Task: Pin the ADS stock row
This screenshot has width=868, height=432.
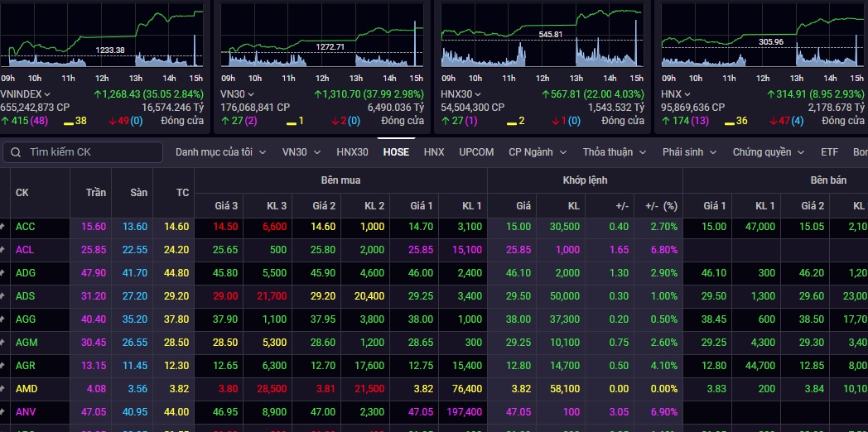Action: click(x=2, y=296)
